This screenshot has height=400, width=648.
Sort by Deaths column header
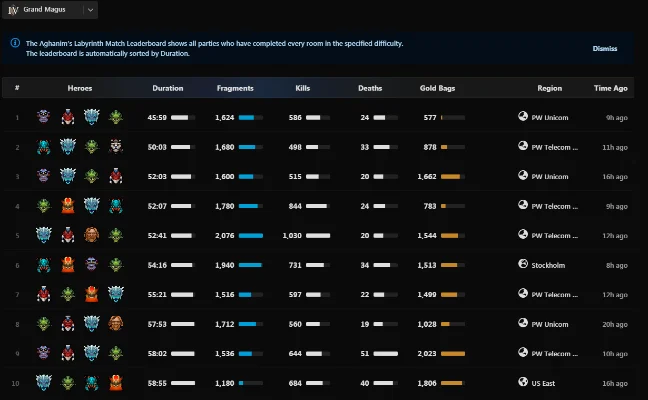pos(370,88)
